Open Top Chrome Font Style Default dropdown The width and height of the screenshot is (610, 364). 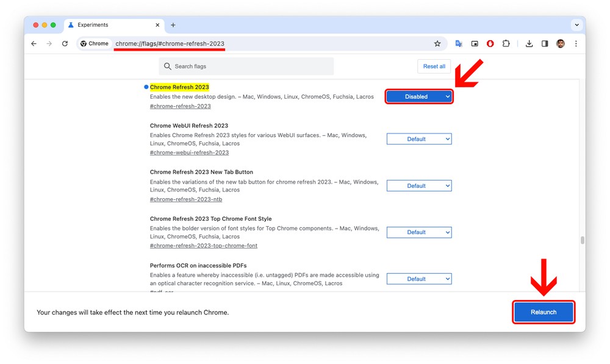pos(419,232)
